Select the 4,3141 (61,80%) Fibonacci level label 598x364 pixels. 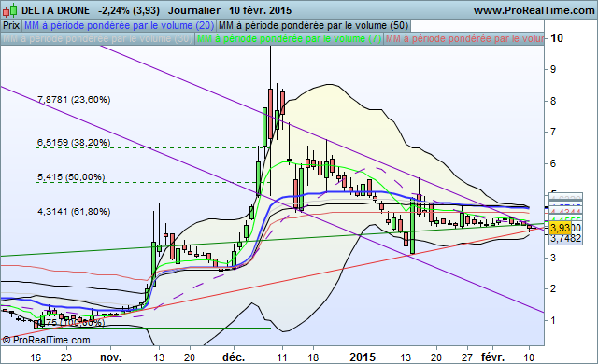tap(74, 212)
